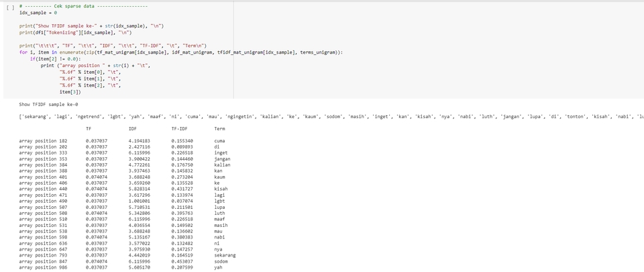
Task: Click the term 'jangan' in output
Action: point(222,159)
